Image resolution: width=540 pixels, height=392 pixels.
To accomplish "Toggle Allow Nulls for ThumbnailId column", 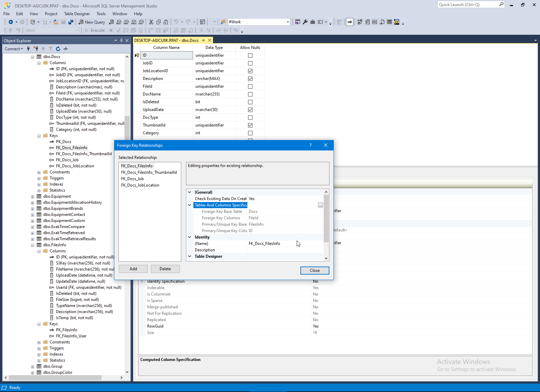I will 250,125.
